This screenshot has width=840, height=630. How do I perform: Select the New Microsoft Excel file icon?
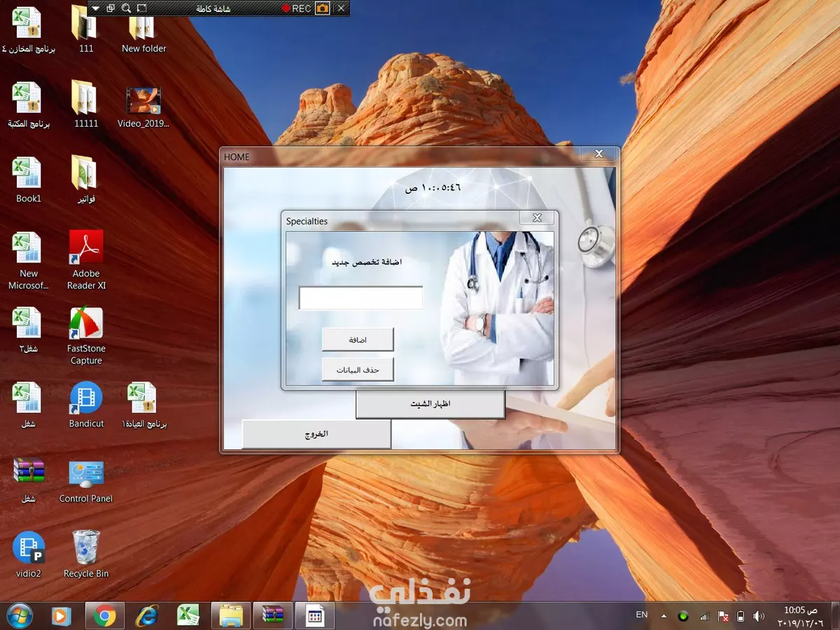29,261
